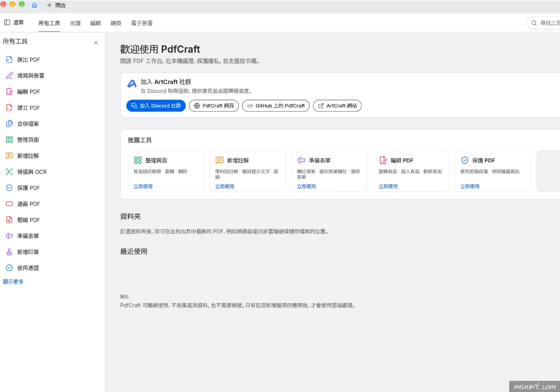Image resolution: width=560 pixels, height=392 pixels.
Task: Switch to the 所有工具 tab
Action: 49,23
